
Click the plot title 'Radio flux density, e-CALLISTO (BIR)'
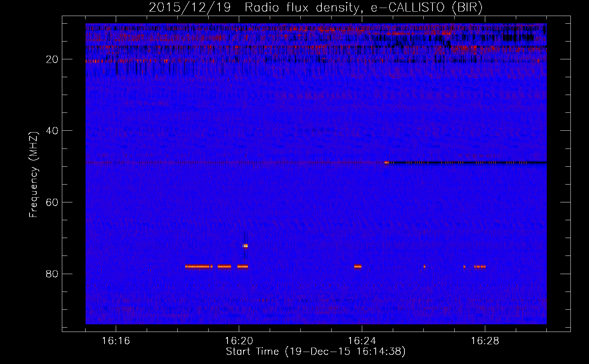[364, 7]
